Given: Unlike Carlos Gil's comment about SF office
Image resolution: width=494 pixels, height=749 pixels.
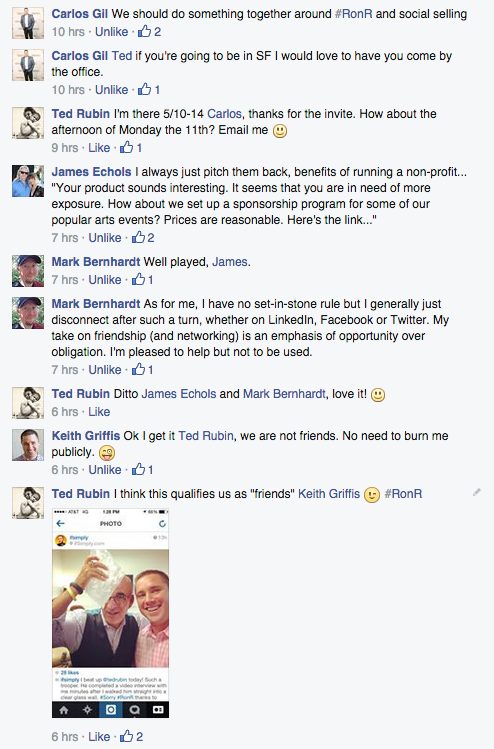Looking at the screenshot, I should pyautogui.click(x=111, y=90).
